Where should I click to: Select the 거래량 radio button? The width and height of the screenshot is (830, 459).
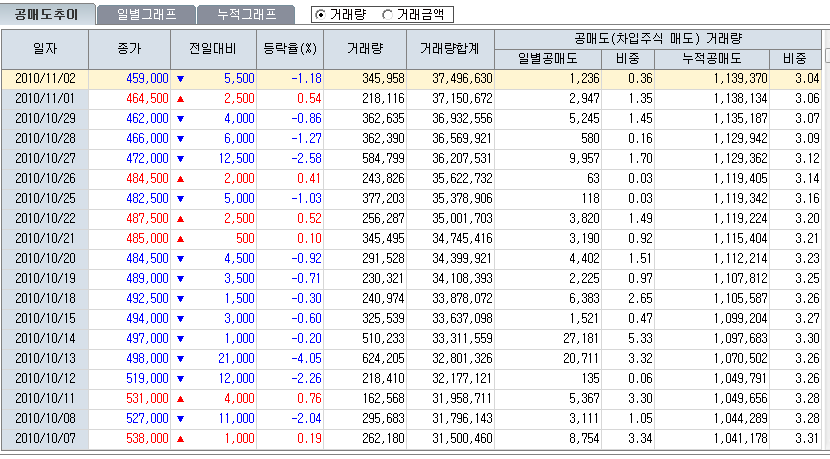click(x=319, y=15)
